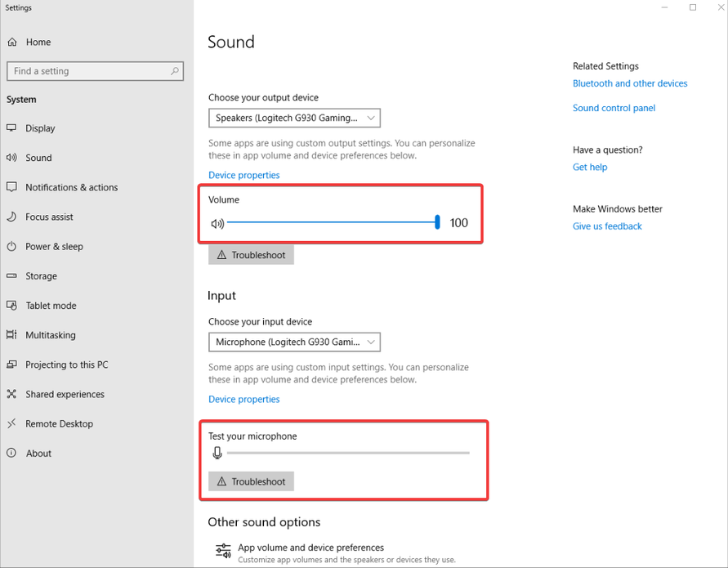Open App volume and device preferences icon
728x568 pixels.
pos(223,551)
